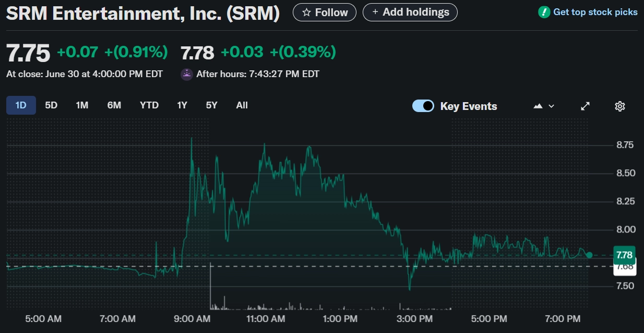Click the 7:00 AM time axis label
Viewport: 644px width, 333px height.
[x=117, y=318]
